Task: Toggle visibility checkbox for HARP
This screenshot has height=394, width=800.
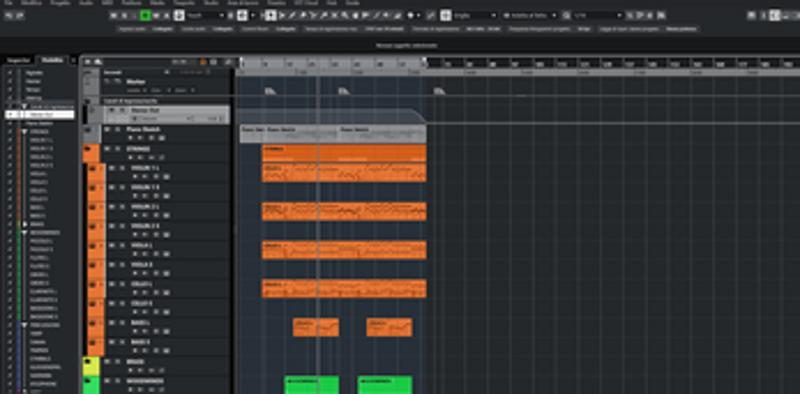Action: point(9,333)
